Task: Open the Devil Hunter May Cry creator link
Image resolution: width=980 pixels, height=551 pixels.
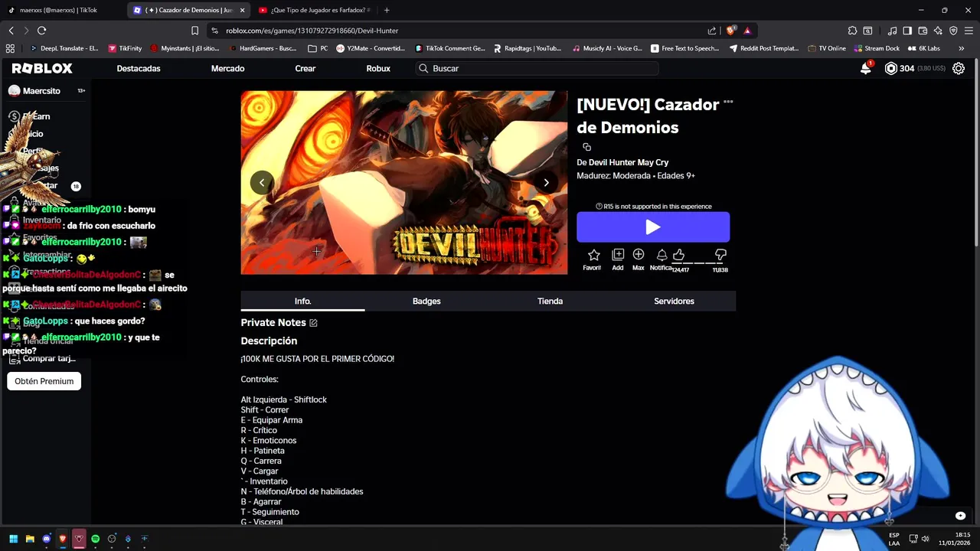Action: tap(629, 162)
